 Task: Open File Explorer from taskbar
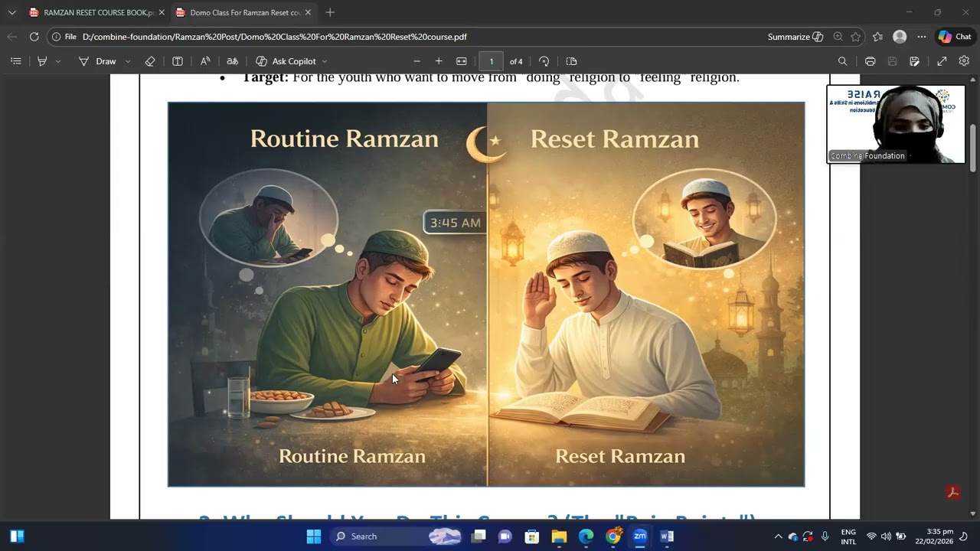pyautogui.click(x=559, y=536)
